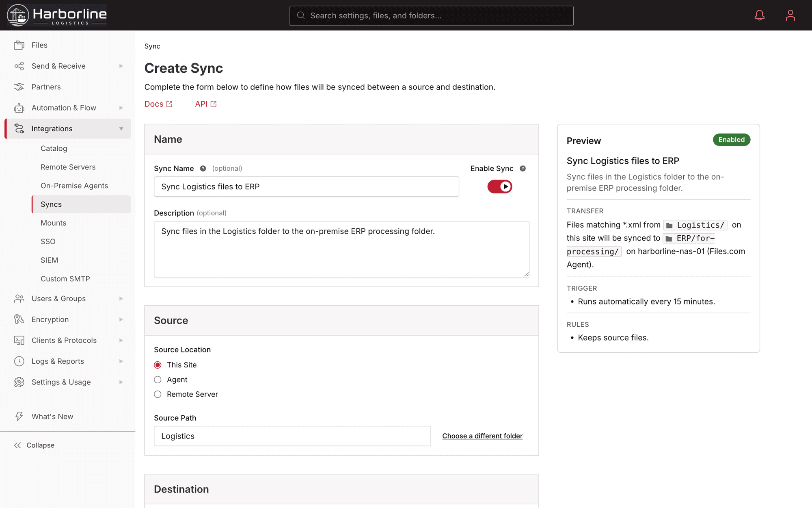Click the Collapse double-chevron icon
This screenshot has height=508, width=812.
(x=17, y=445)
